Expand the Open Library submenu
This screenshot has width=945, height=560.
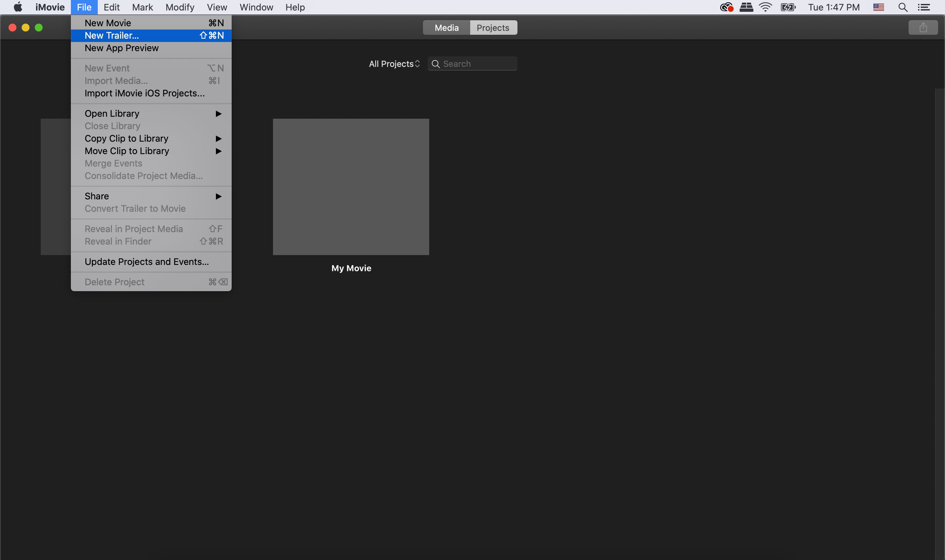tap(151, 113)
